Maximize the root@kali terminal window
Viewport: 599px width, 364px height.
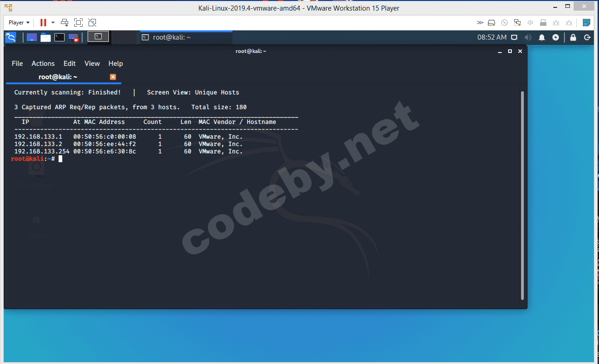510,51
